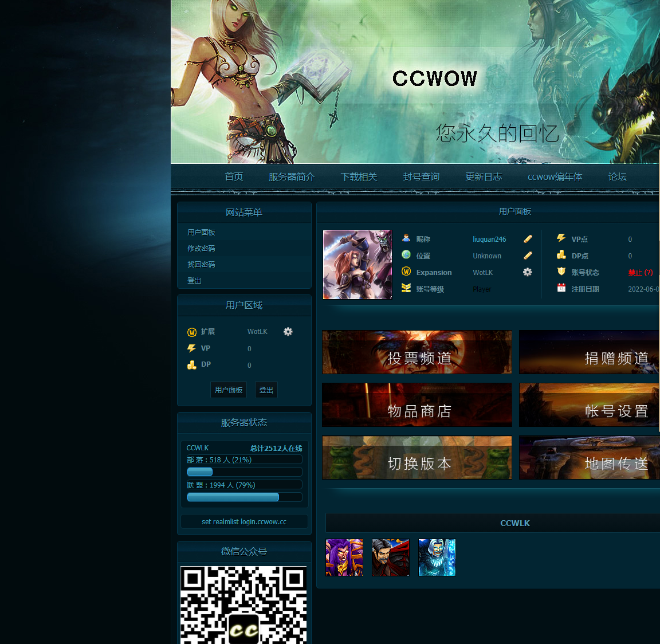660x644 pixels.
Task: Click the pencil icon to edit nickname liuquan246
Action: click(x=528, y=239)
